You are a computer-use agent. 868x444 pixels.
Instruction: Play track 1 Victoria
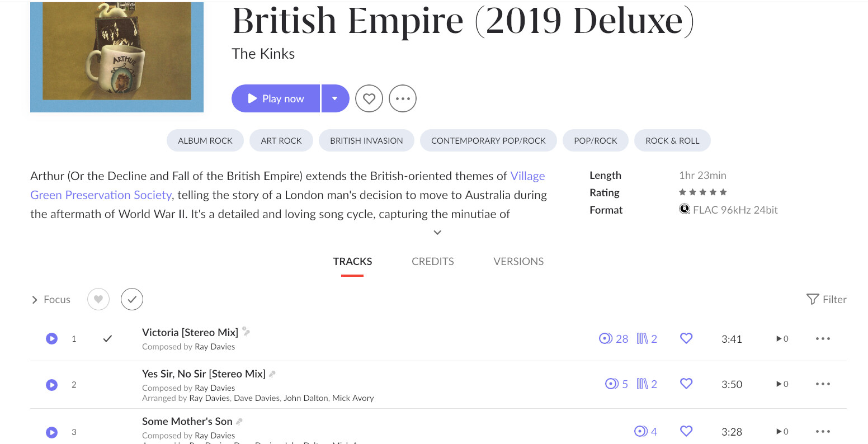[51, 338]
